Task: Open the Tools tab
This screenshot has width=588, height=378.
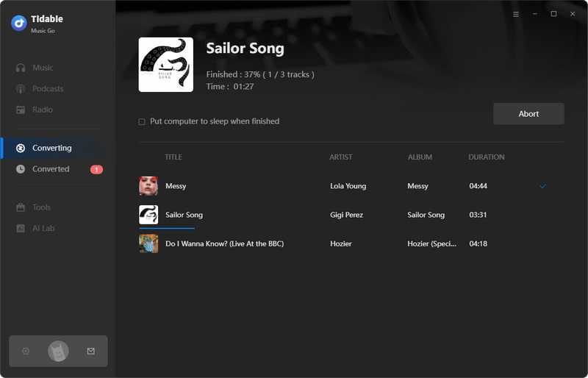Action: point(41,207)
